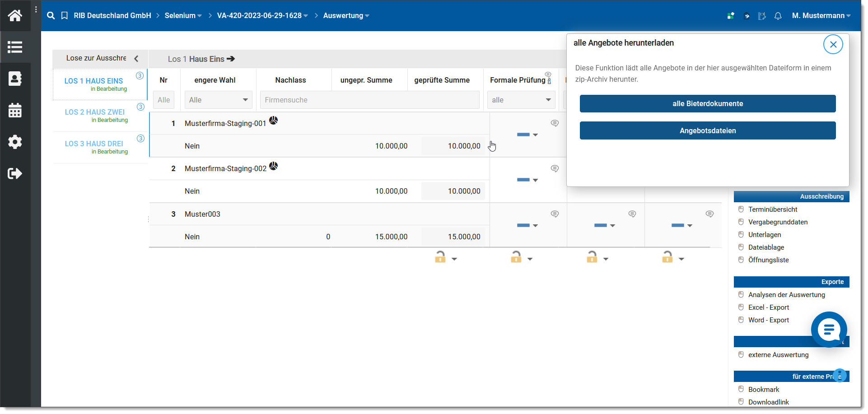Click lock icon below geprüfte Summe column
The width and height of the screenshot is (868, 414).
click(440, 257)
